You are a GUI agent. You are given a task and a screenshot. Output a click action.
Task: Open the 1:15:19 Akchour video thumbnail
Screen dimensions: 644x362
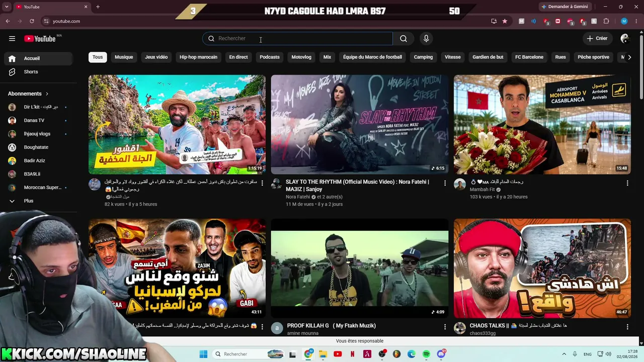(x=177, y=125)
